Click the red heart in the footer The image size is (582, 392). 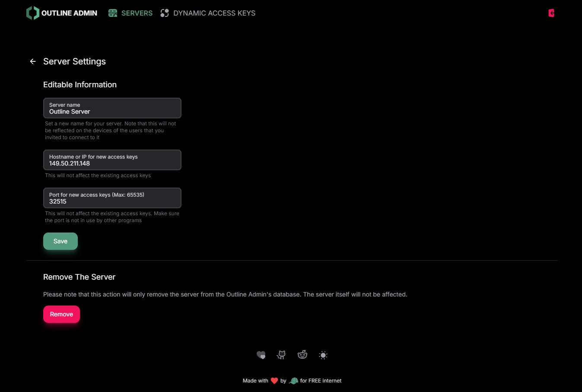[274, 381]
